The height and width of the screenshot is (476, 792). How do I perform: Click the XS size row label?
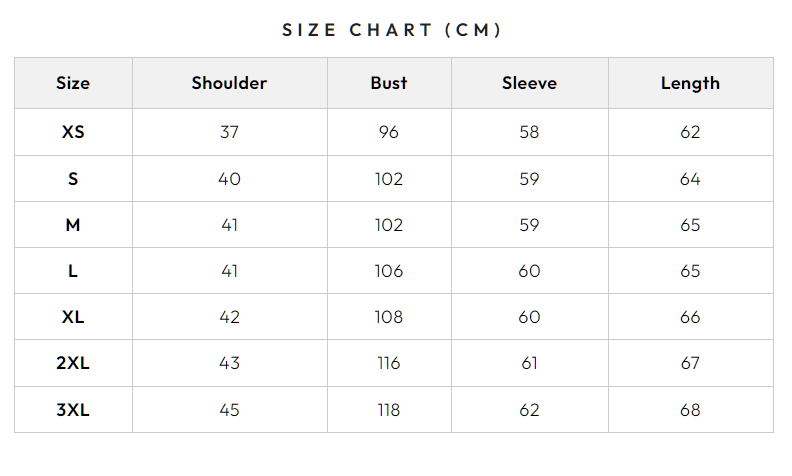pyautogui.click(x=73, y=132)
